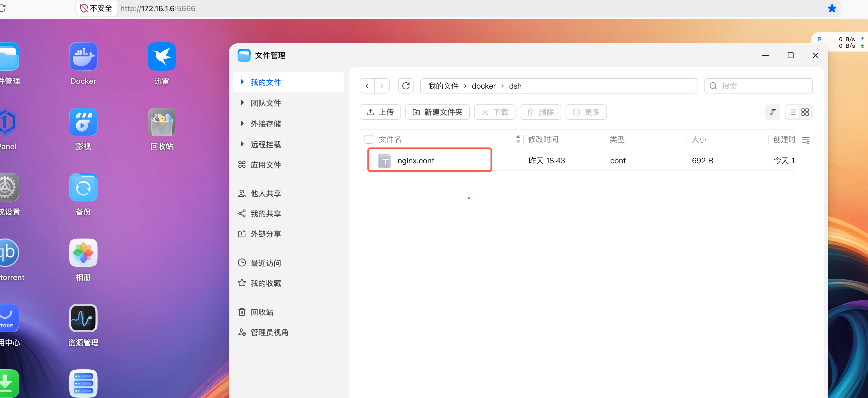The image size is (868, 398).
Task: Click the 昨天 18:43 modified time cell
Action: click(x=547, y=161)
